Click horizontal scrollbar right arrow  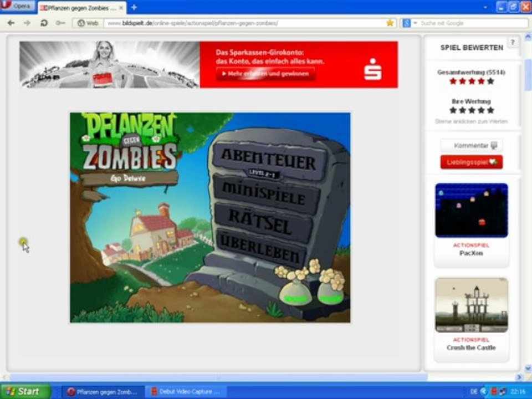519,377
